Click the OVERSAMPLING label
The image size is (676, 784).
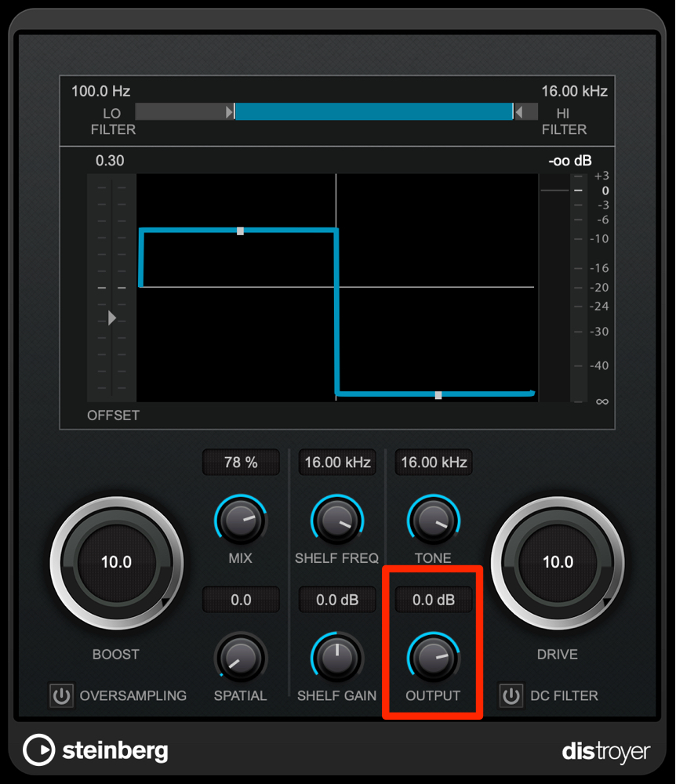(133, 695)
